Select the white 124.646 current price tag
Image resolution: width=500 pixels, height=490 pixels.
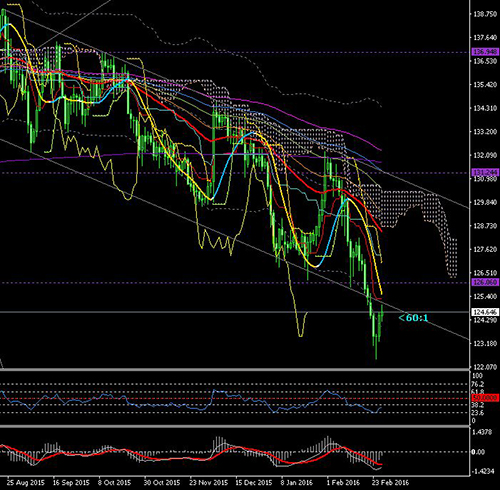[x=485, y=312]
